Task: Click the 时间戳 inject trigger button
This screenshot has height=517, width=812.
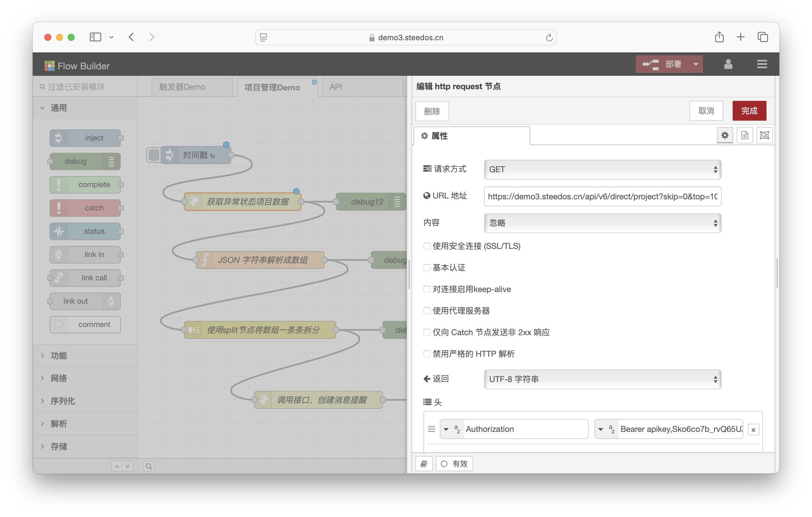Action: [x=154, y=155]
